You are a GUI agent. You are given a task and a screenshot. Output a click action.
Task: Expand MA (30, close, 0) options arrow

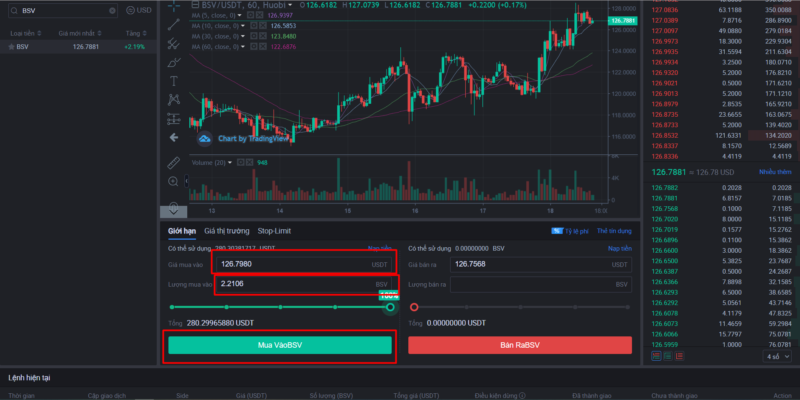pyautogui.click(x=243, y=36)
